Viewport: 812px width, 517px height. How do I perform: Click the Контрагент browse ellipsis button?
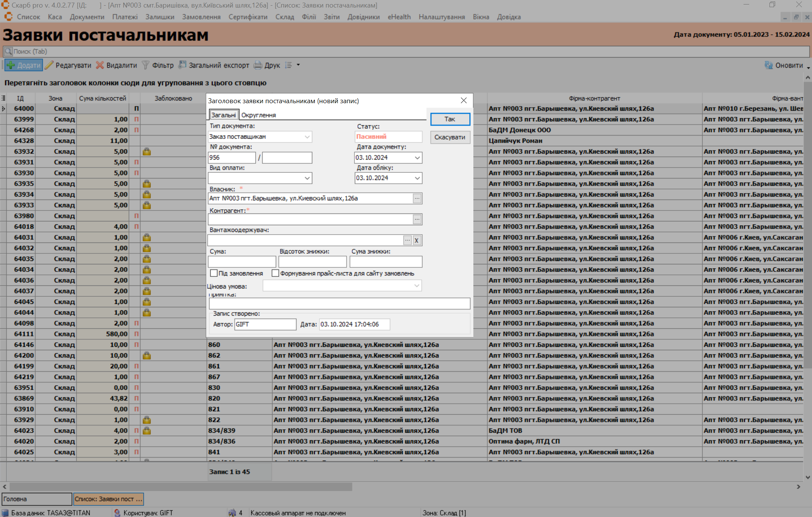tap(417, 219)
